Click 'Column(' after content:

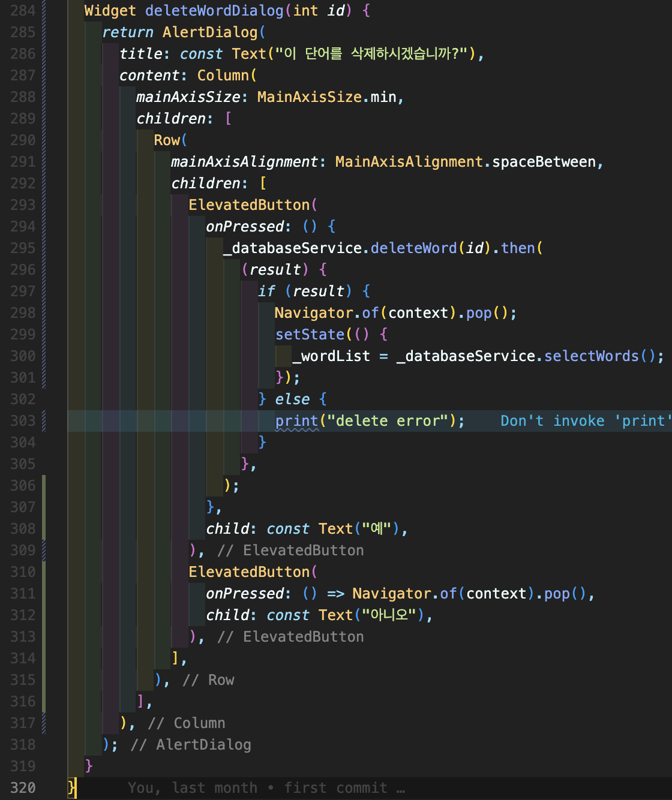tap(227, 76)
